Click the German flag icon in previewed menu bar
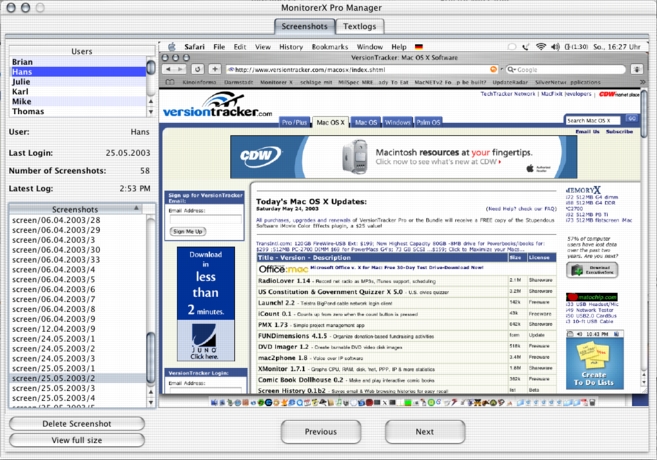The width and height of the screenshot is (657, 460). [419, 47]
